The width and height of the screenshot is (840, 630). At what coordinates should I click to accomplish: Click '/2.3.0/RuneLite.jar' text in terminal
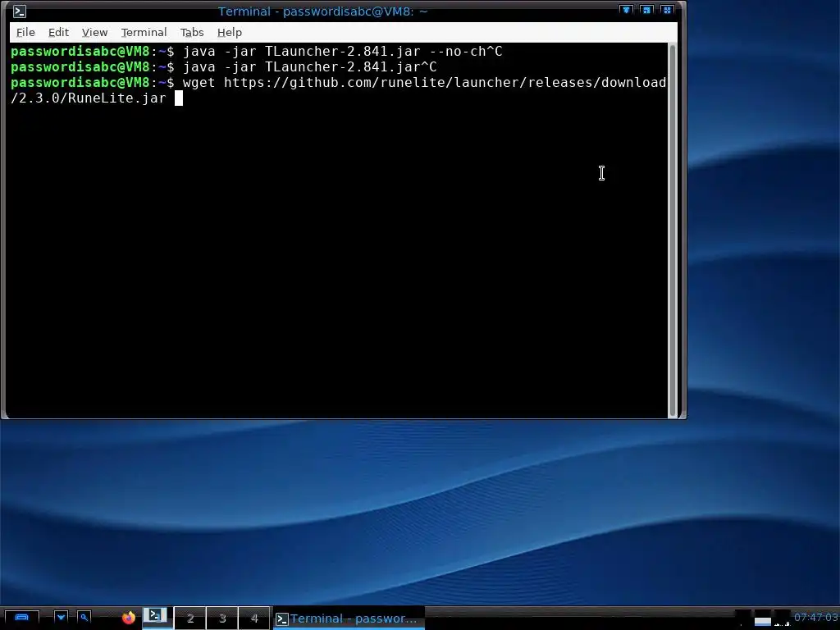[x=89, y=98]
